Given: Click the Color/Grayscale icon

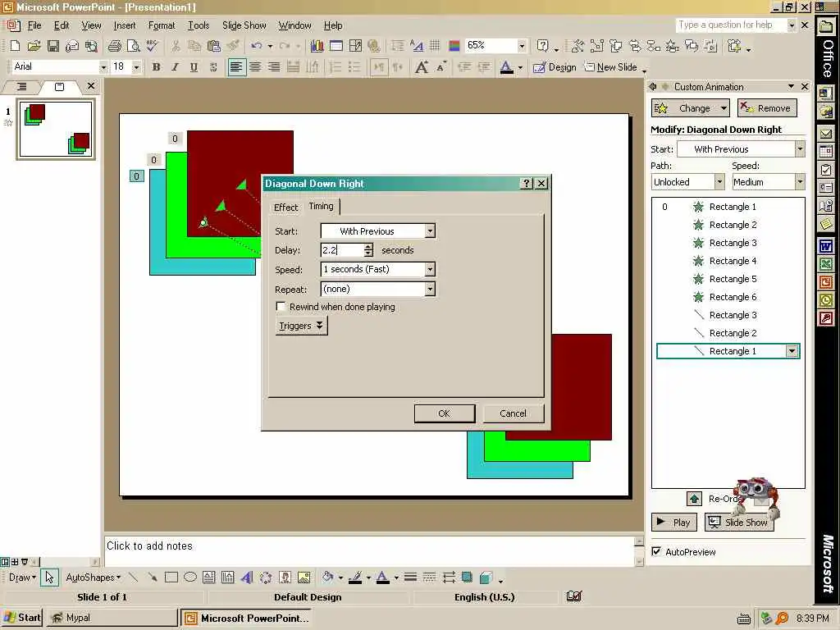Looking at the screenshot, I should 454,46.
